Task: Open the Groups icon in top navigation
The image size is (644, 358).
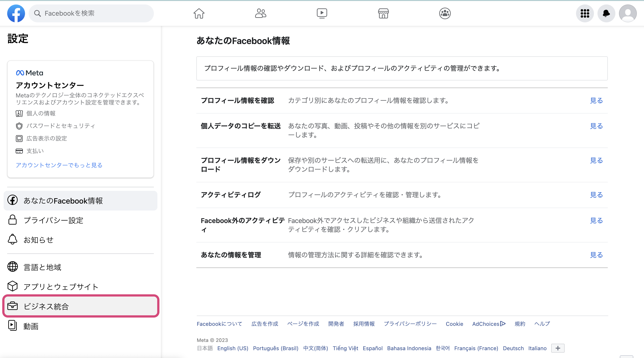Action: coord(445,13)
